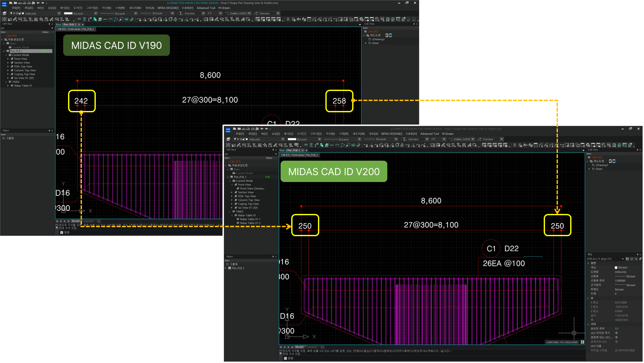Expand Sheet folder in V200 CAD View
644x363 pixels.
tap(589, 169)
